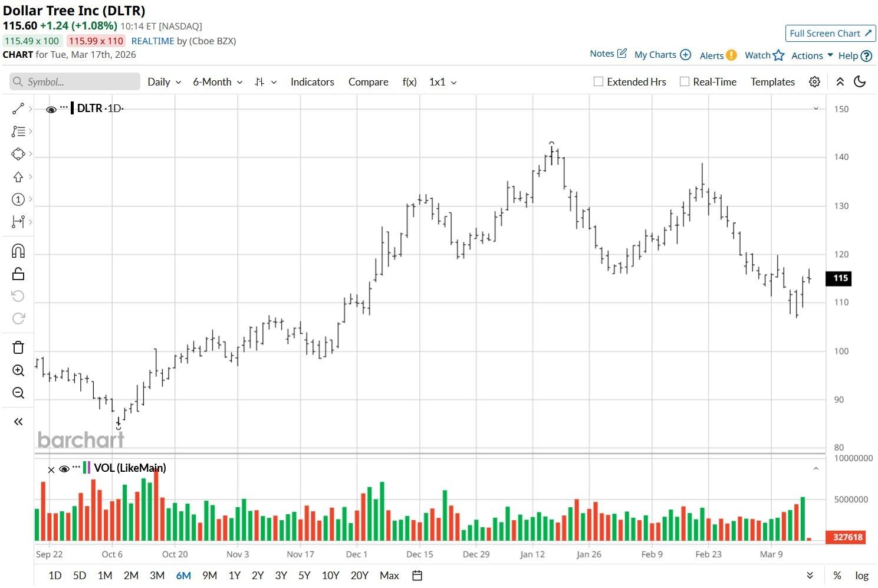The width and height of the screenshot is (878, 588).
Task: Click the DLTR series color swatch
Action: [72, 108]
